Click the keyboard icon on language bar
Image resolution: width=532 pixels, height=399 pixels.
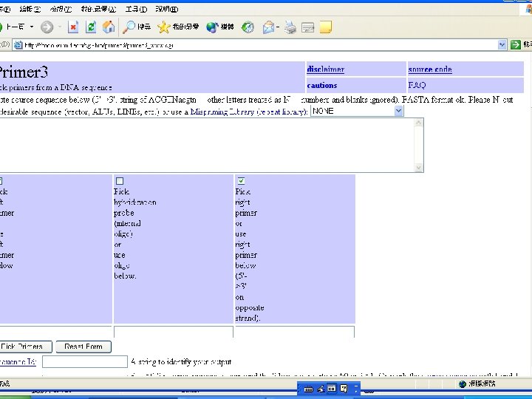click(x=308, y=389)
